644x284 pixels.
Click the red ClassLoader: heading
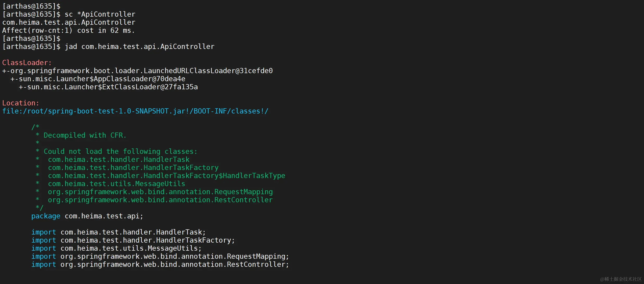(x=27, y=63)
